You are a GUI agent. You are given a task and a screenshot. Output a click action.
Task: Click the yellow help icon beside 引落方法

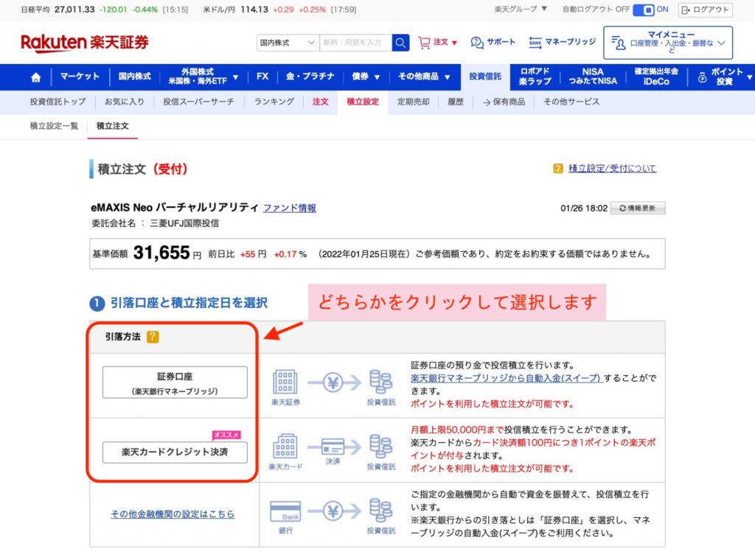(x=153, y=337)
